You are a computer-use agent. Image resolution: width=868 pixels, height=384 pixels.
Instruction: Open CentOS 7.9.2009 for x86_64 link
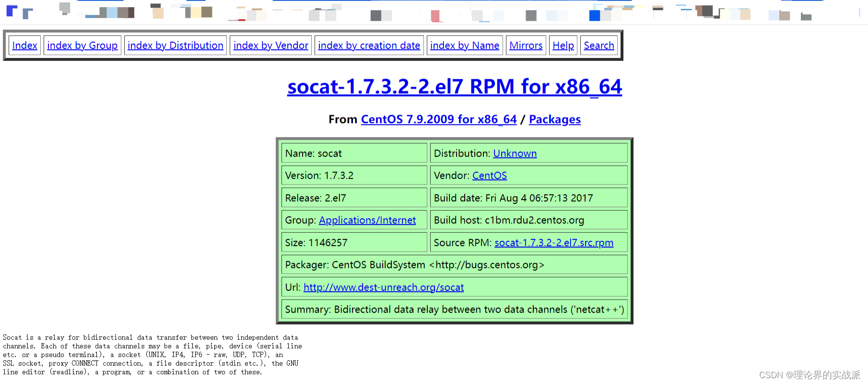tap(439, 120)
